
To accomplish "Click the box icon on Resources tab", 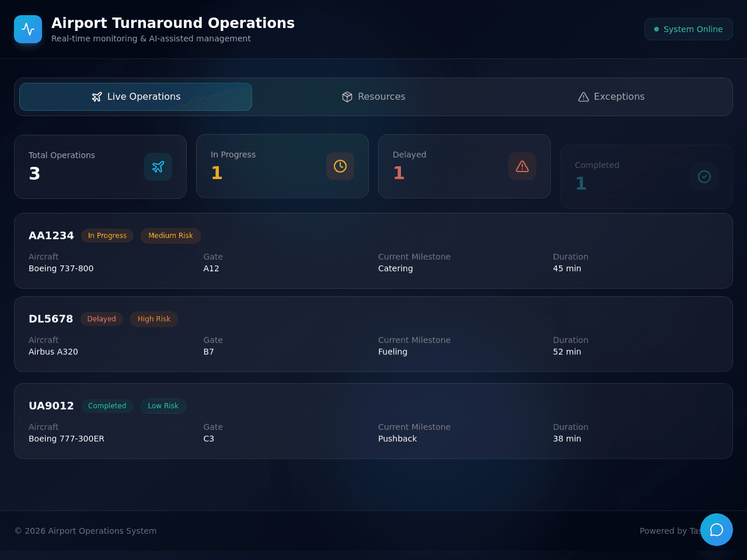I will 347,97.
